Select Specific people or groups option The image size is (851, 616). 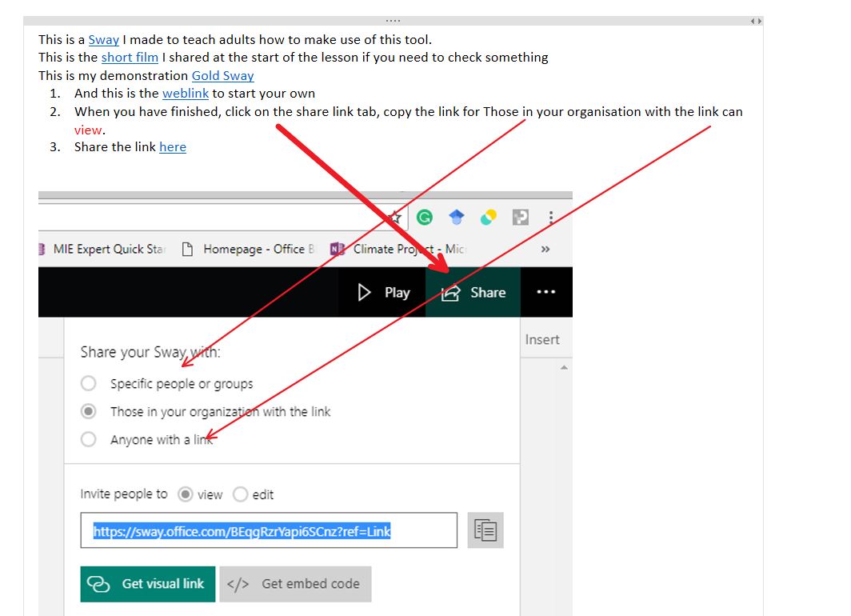click(89, 384)
